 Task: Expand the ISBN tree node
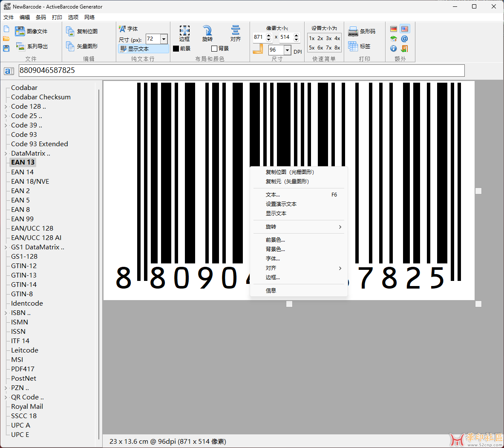click(6, 313)
